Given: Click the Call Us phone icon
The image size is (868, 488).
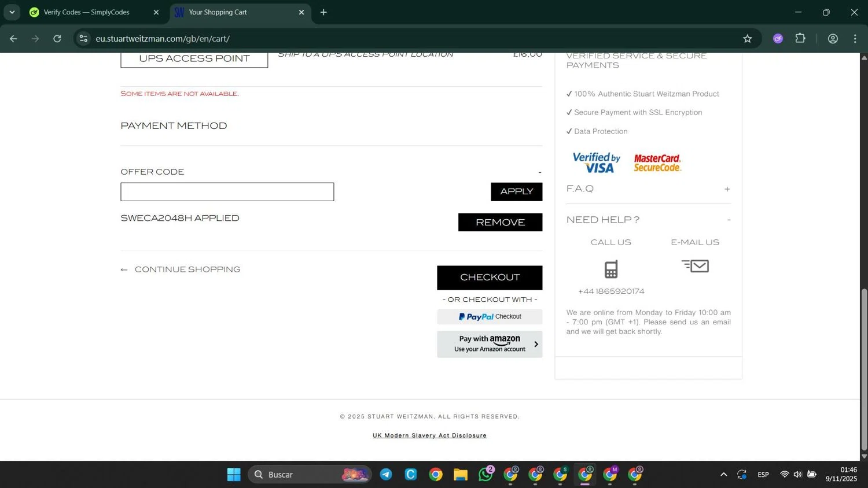Looking at the screenshot, I should point(611,269).
